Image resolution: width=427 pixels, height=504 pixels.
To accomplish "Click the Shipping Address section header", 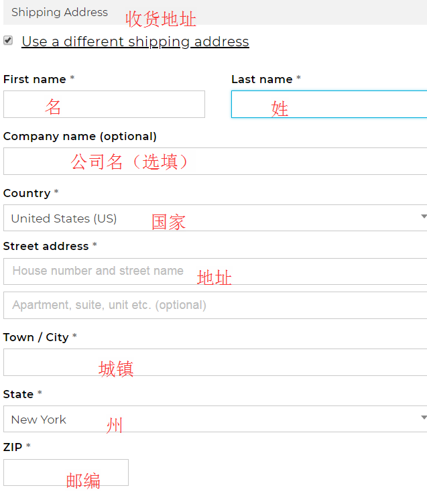I will [x=60, y=12].
